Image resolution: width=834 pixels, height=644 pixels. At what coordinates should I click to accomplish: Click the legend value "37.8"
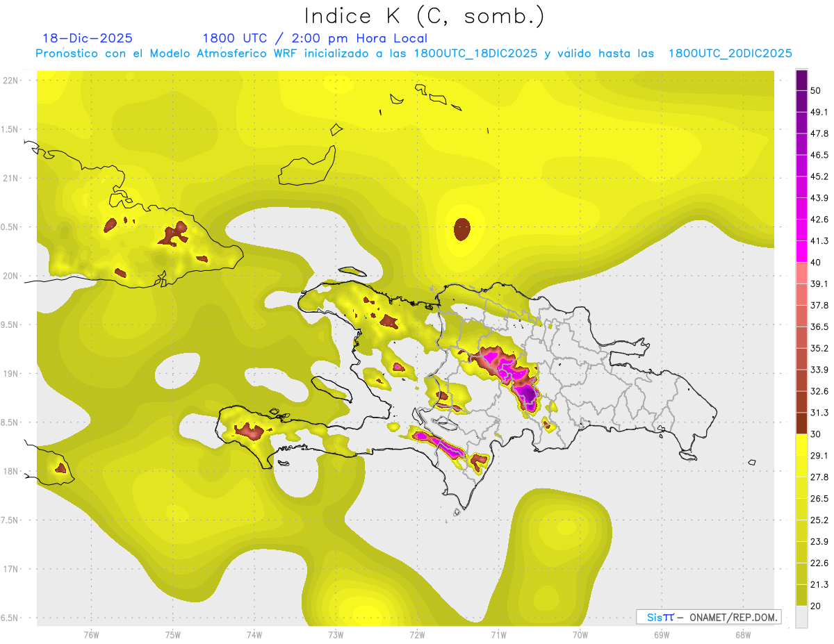tap(819, 306)
